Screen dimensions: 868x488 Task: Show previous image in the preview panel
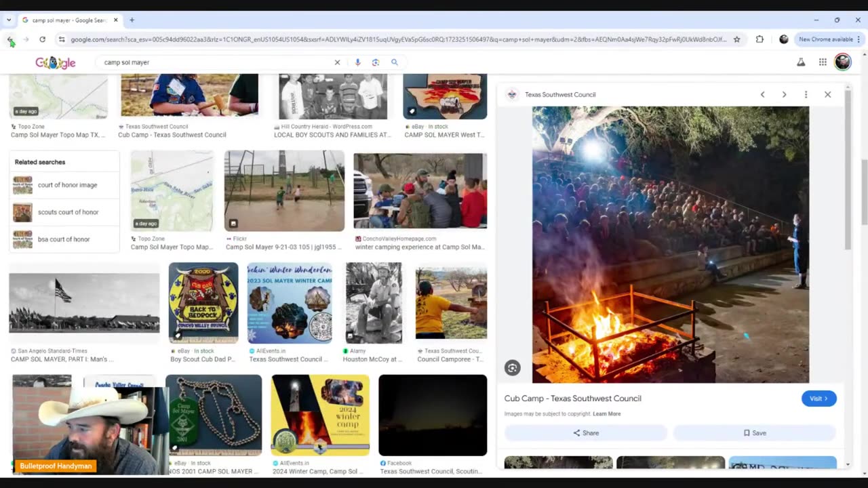click(762, 95)
